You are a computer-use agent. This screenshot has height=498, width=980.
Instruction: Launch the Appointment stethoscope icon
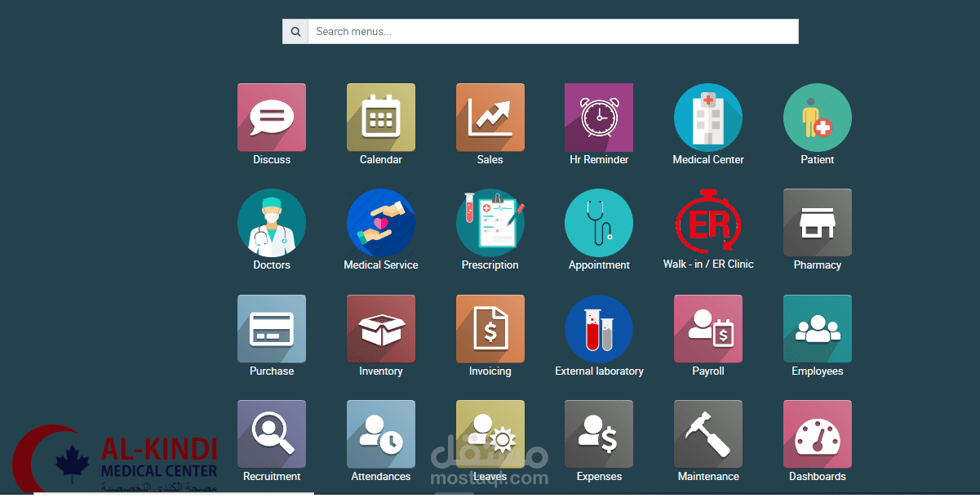[599, 222]
